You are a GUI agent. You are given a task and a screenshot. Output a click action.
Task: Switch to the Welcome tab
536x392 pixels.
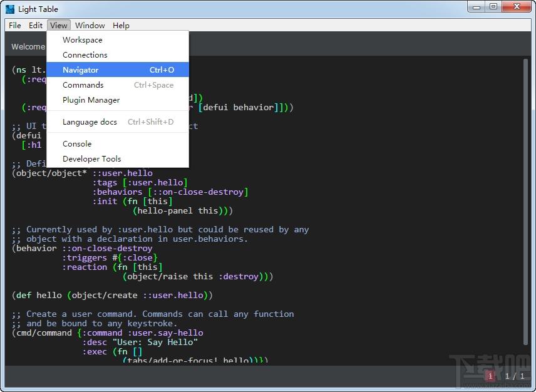(x=28, y=46)
